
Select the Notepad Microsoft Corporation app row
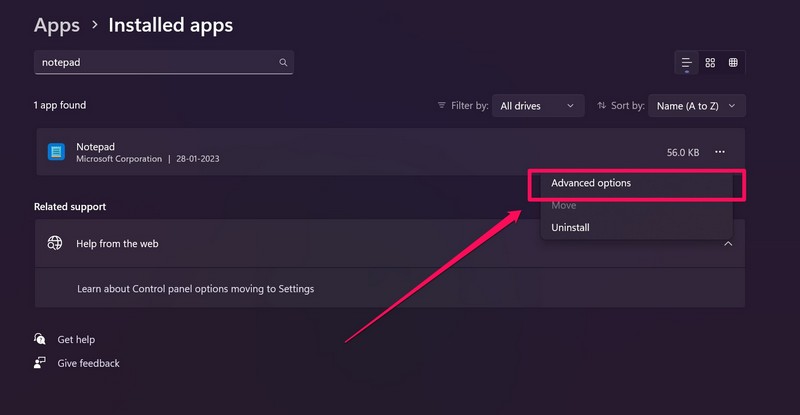(x=300, y=152)
